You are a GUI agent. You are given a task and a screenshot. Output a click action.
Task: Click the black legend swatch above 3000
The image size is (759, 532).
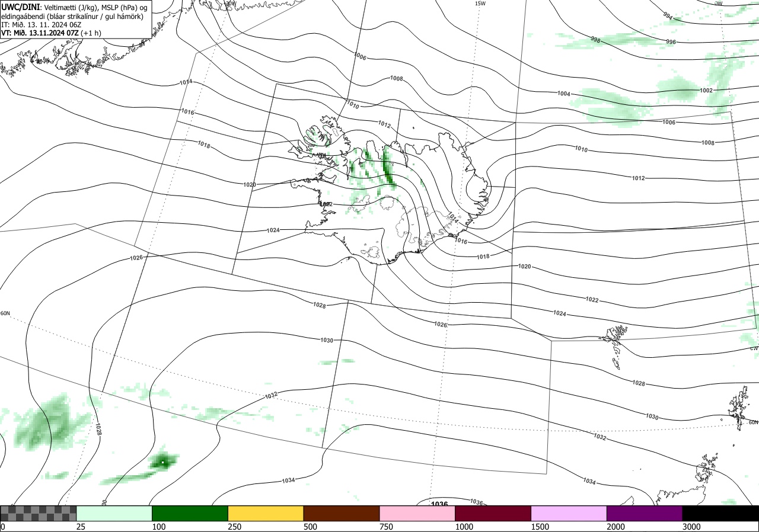(x=720, y=513)
